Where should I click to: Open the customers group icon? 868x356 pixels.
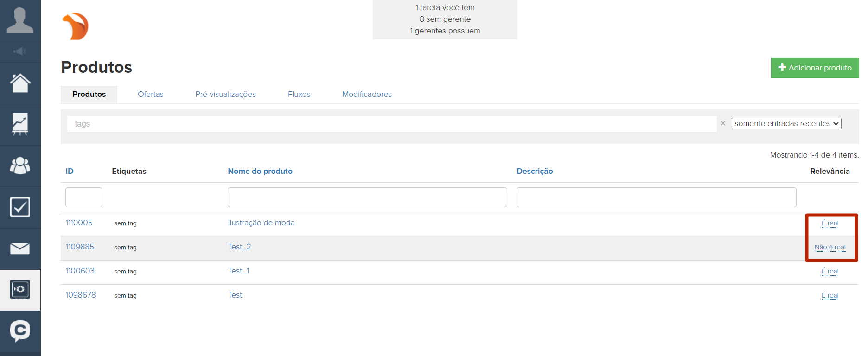pos(20,165)
